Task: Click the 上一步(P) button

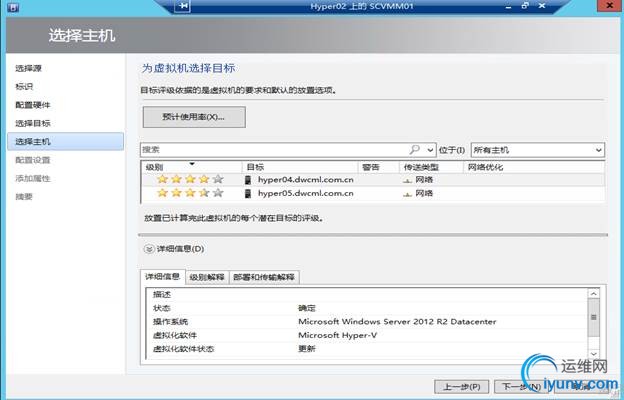Action: coord(462,386)
